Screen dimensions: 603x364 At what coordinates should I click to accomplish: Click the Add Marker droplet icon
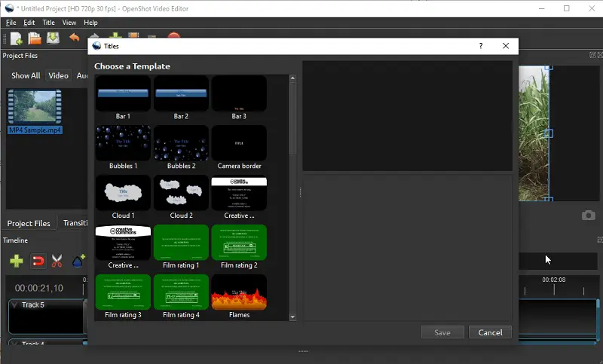point(78,261)
